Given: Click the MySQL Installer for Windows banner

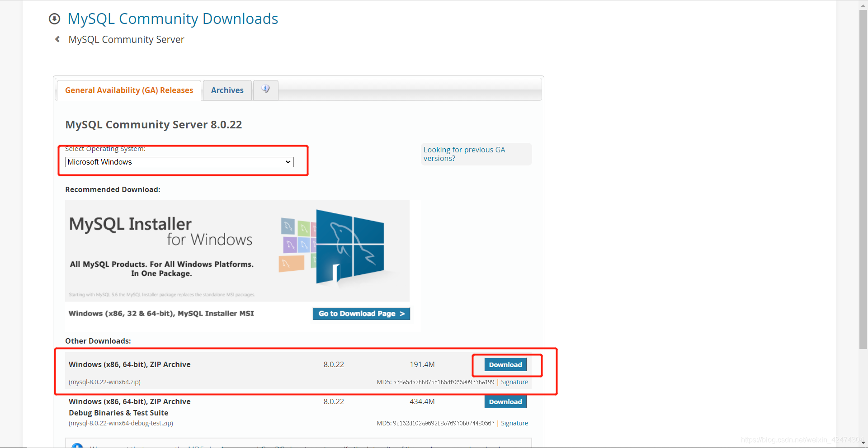Looking at the screenshot, I should (237, 251).
